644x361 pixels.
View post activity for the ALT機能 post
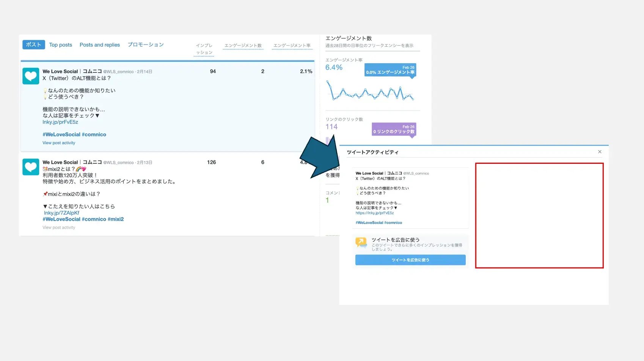tap(59, 143)
